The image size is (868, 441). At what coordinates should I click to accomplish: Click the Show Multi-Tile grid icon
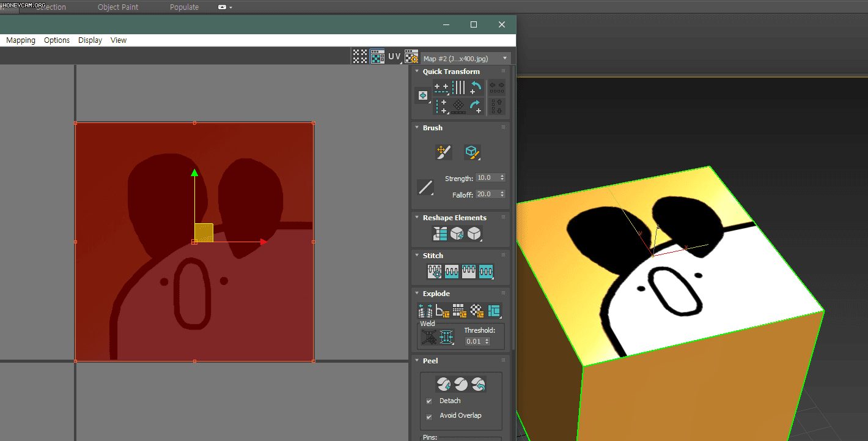click(360, 56)
